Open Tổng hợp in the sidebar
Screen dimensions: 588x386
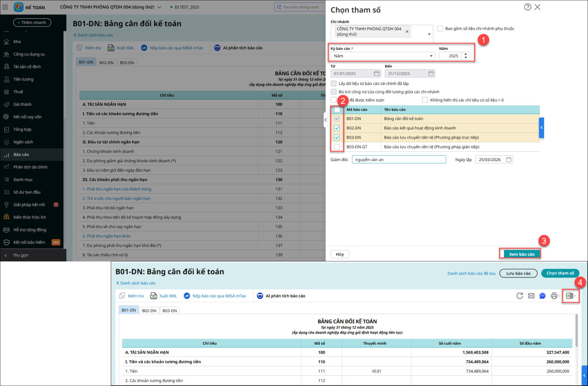click(x=22, y=129)
